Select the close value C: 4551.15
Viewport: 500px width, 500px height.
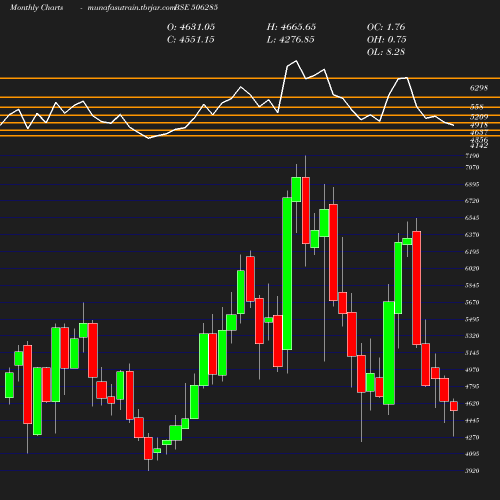191,40
